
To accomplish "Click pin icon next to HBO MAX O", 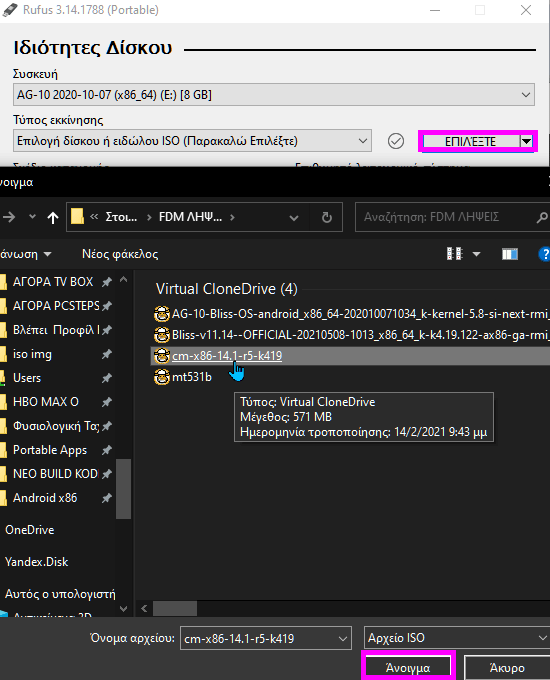I will [x=107, y=402].
